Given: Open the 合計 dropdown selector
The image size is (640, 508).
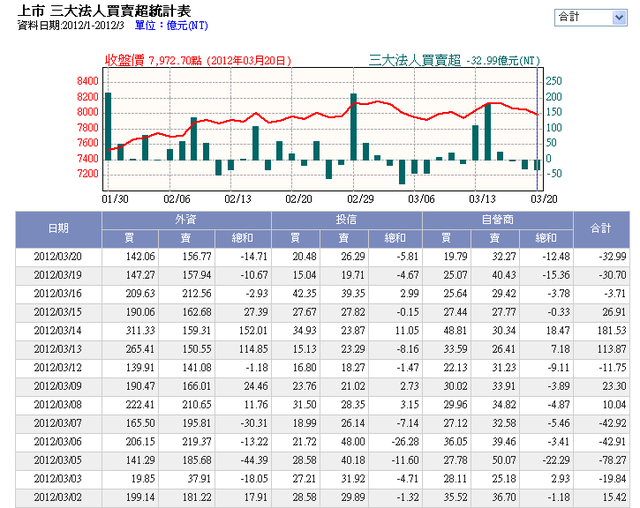Looking at the screenshot, I should click(x=590, y=18).
